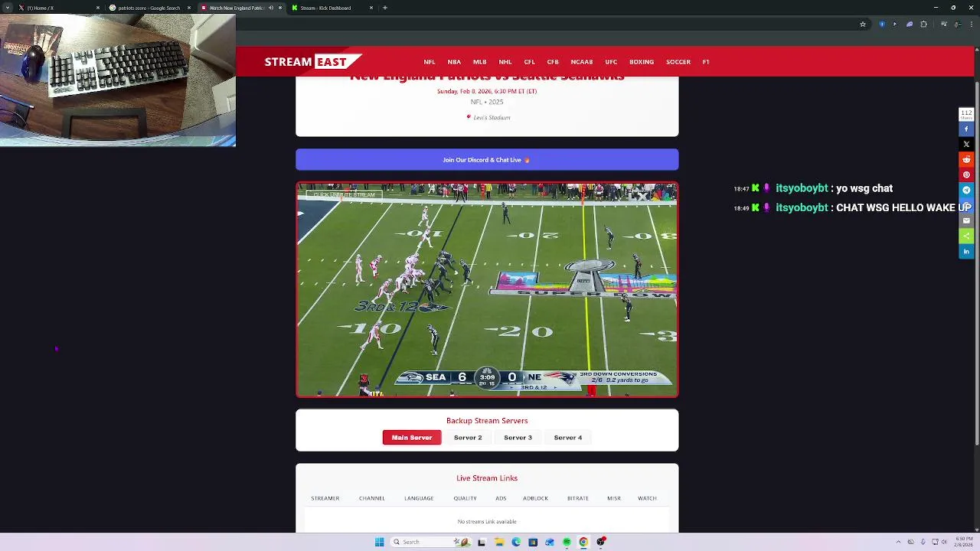Select the Main Server stream button

(412, 438)
